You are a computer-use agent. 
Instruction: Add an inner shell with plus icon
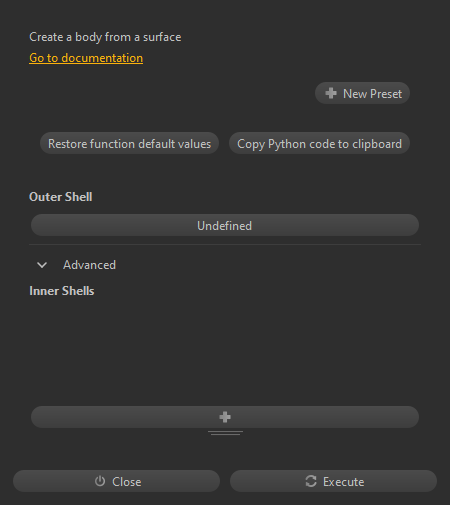225,417
